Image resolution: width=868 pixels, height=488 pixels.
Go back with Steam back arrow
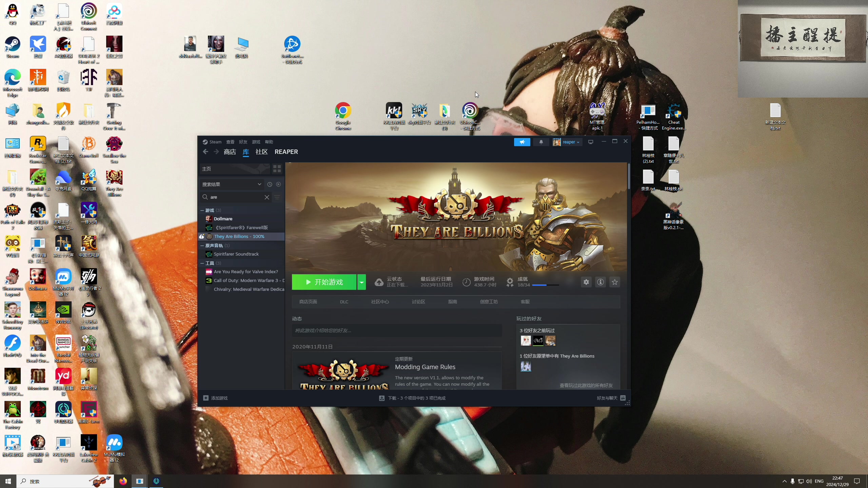[205, 152]
